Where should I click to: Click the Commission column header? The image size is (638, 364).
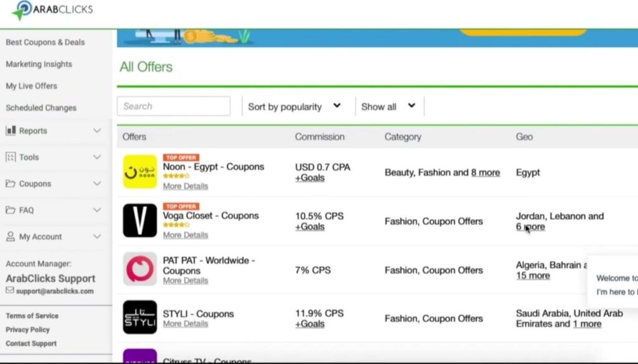point(320,137)
